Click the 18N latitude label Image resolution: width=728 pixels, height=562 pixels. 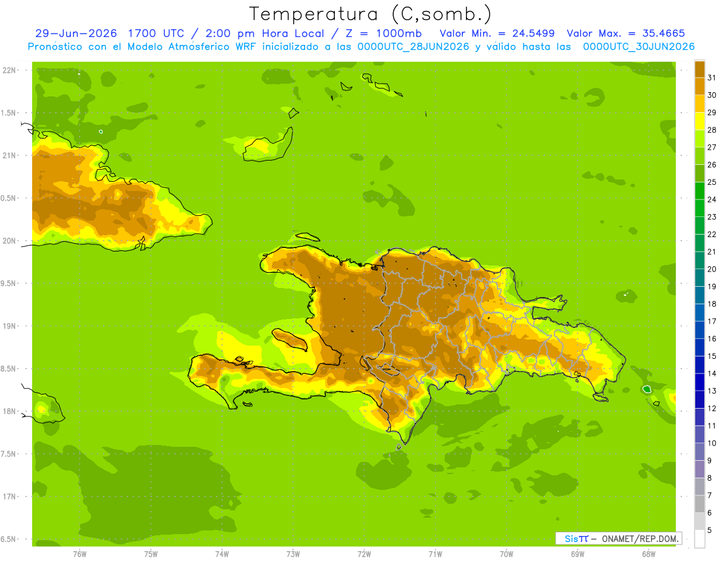[9, 411]
